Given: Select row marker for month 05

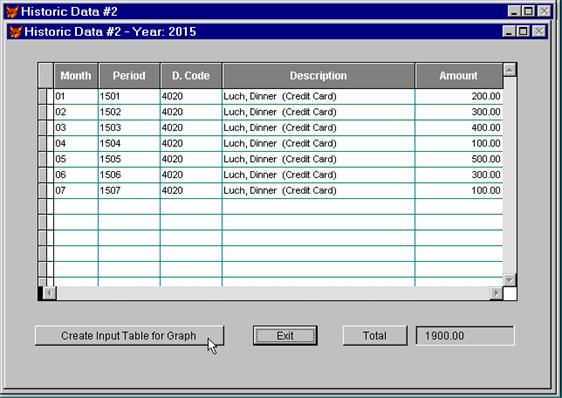Looking at the screenshot, I should point(42,159).
